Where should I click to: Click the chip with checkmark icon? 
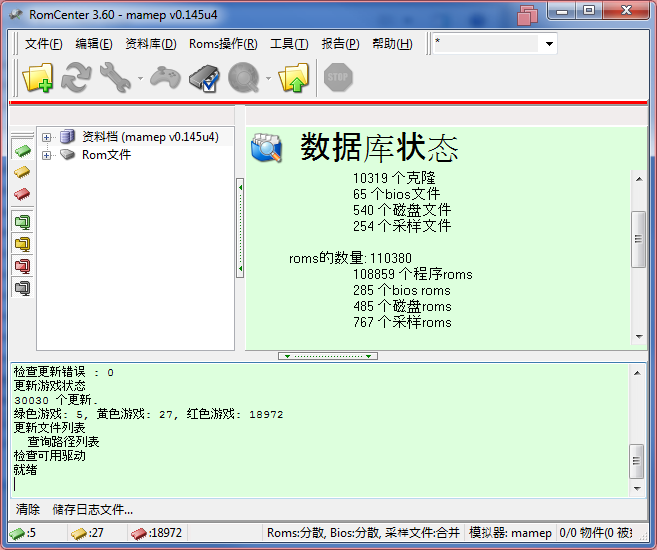pyautogui.click(x=204, y=78)
